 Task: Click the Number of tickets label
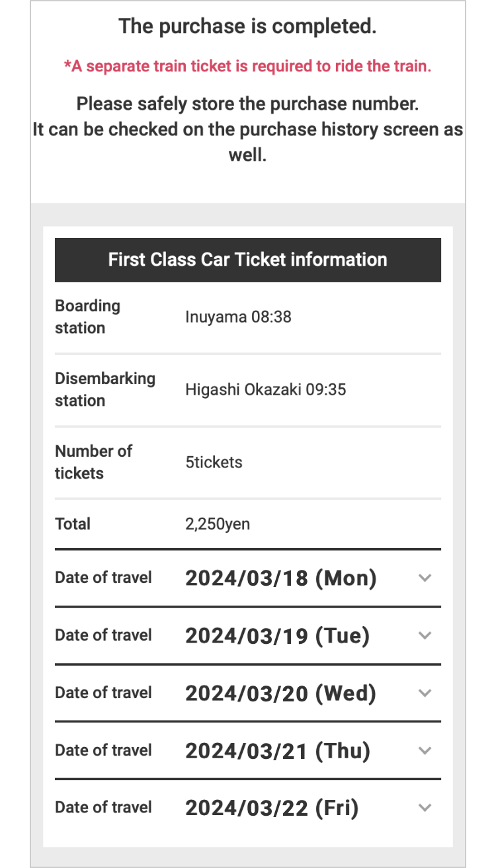click(93, 462)
